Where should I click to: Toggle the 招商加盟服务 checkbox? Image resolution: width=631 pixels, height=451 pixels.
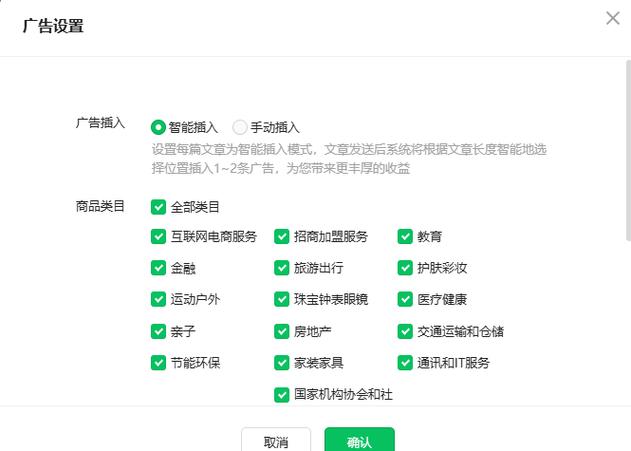pyautogui.click(x=281, y=237)
